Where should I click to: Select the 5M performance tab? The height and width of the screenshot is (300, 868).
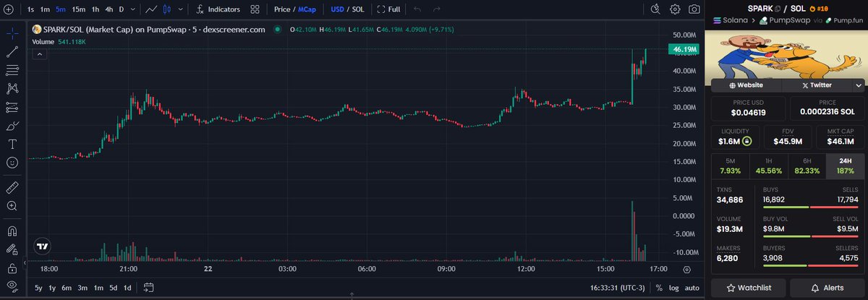[x=730, y=166]
